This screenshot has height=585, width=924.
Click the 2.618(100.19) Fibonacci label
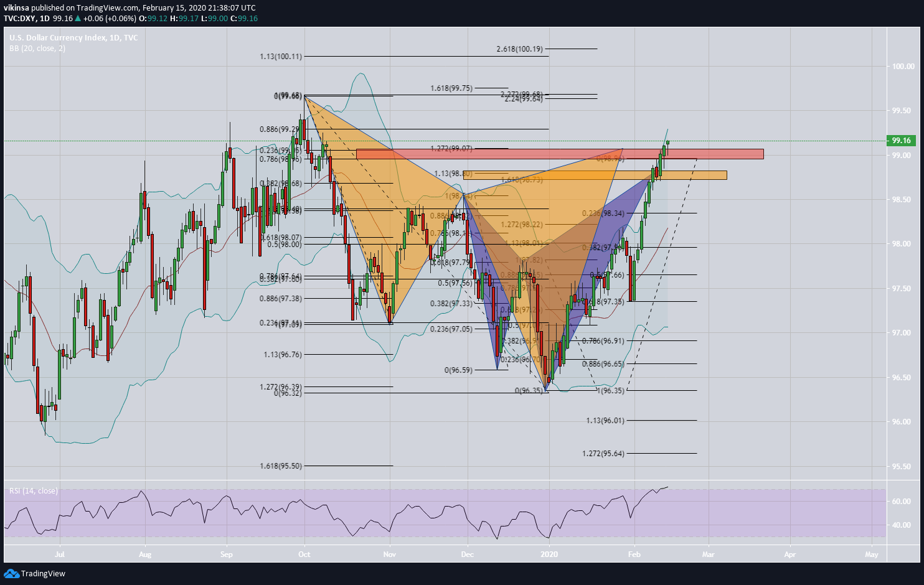point(520,49)
